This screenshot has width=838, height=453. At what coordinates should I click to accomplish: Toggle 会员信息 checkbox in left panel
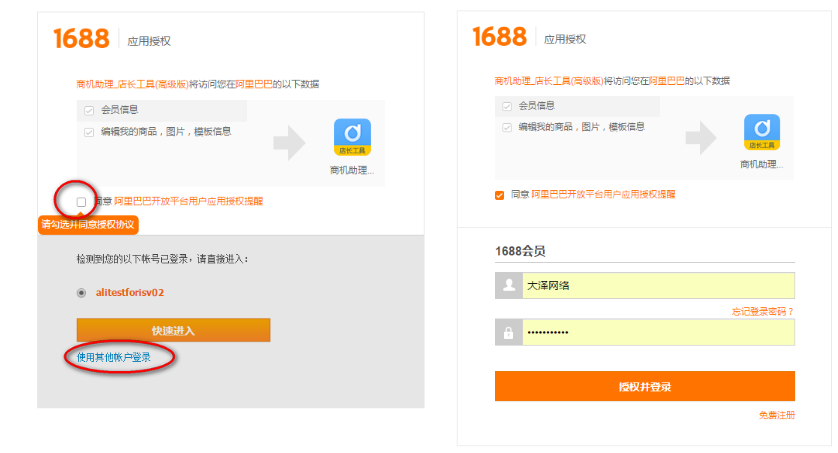89,111
